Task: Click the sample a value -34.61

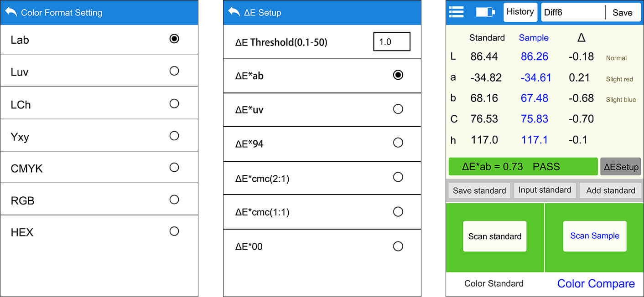Action: click(x=536, y=78)
